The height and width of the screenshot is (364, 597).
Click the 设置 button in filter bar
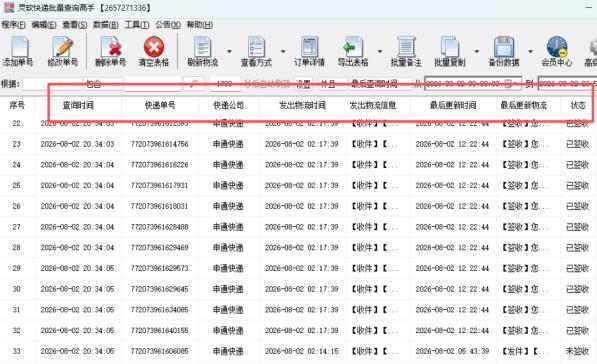(x=303, y=84)
